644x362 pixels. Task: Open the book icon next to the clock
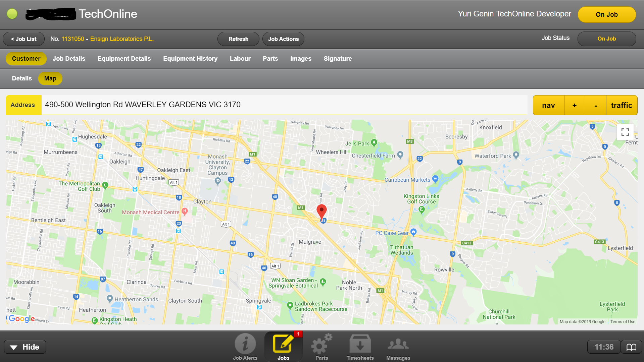point(631,347)
